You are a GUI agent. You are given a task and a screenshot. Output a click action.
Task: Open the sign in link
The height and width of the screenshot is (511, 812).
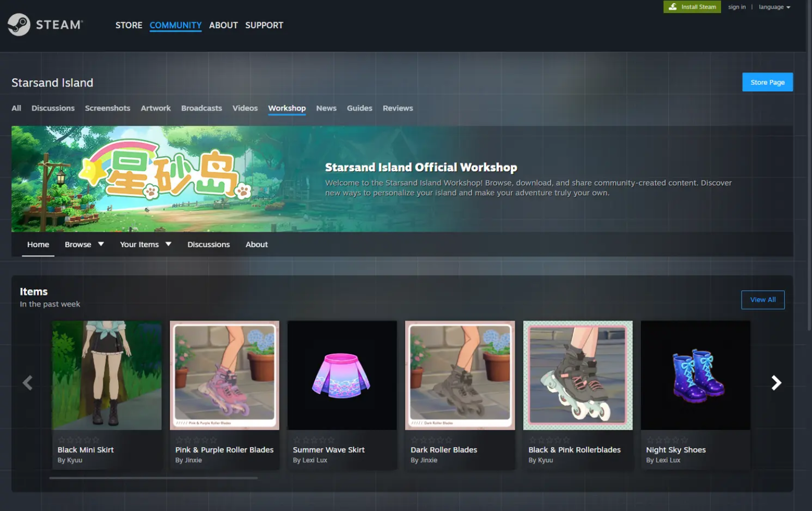pos(737,7)
